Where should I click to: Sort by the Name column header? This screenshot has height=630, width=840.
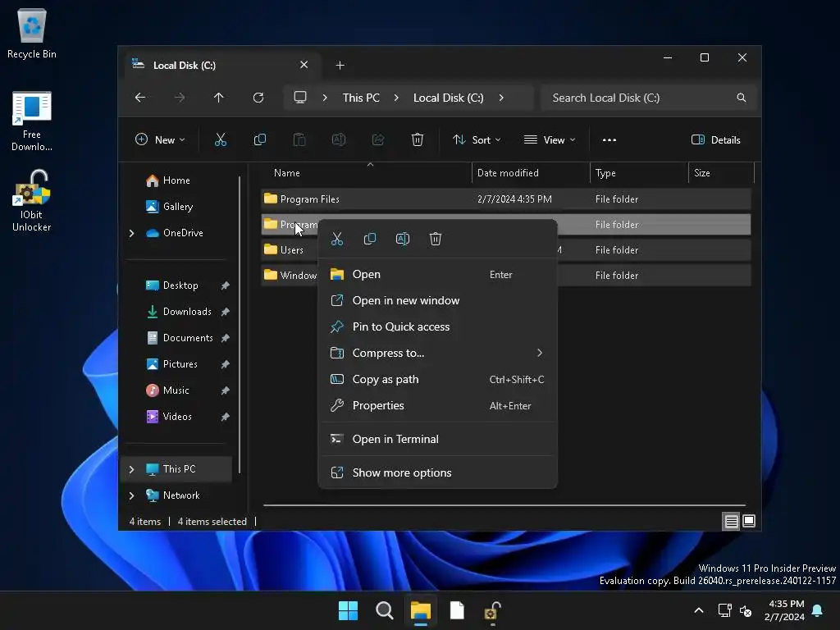pyautogui.click(x=286, y=173)
